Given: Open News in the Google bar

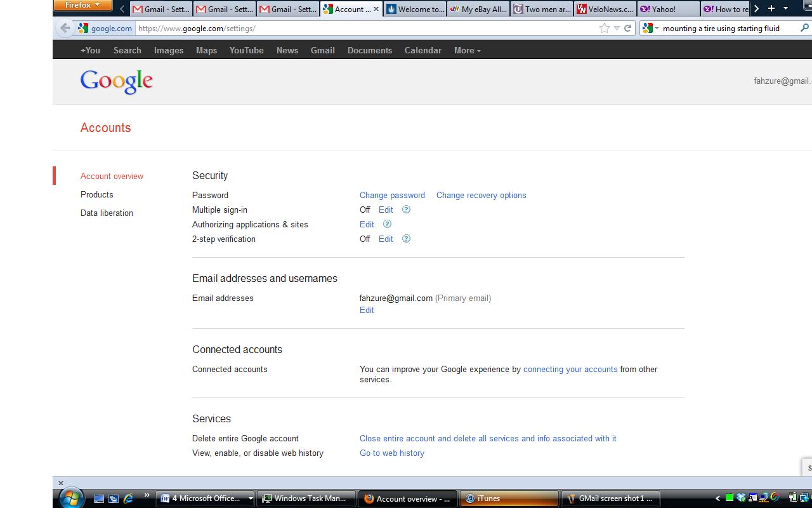Looking at the screenshot, I should click(x=287, y=50).
